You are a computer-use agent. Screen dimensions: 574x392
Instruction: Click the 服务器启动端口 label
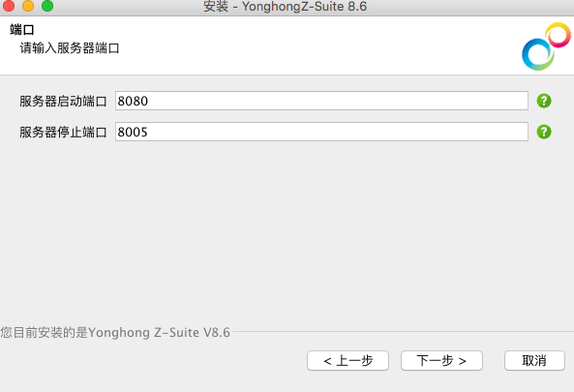pyautogui.click(x=63, y=101)
